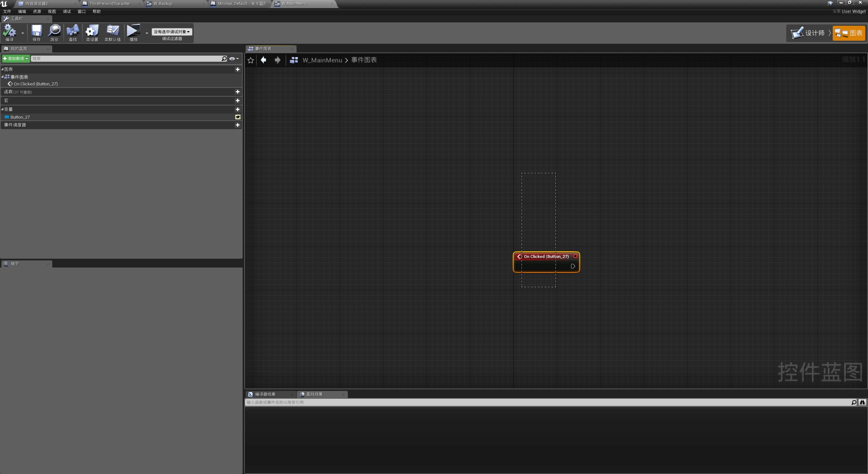Add a new variable with plus
The width and height of the screenshot is (868, 474).
pos(238,109)
